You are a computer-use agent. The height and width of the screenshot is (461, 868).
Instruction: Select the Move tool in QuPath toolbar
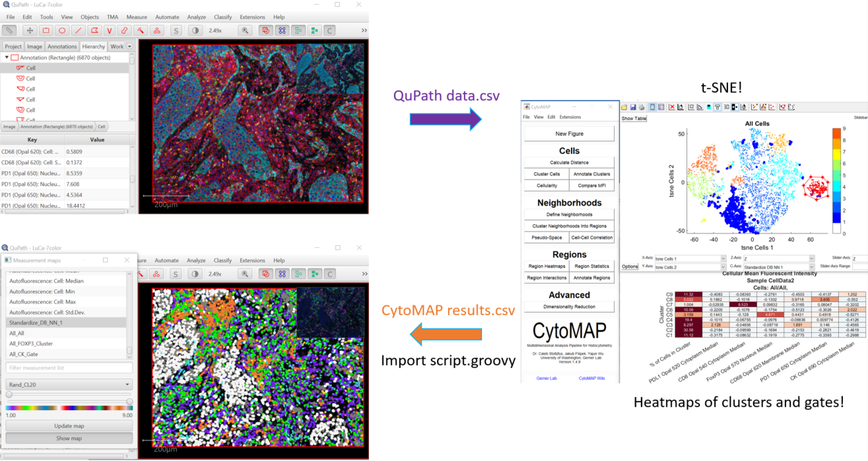click(30, 30)
